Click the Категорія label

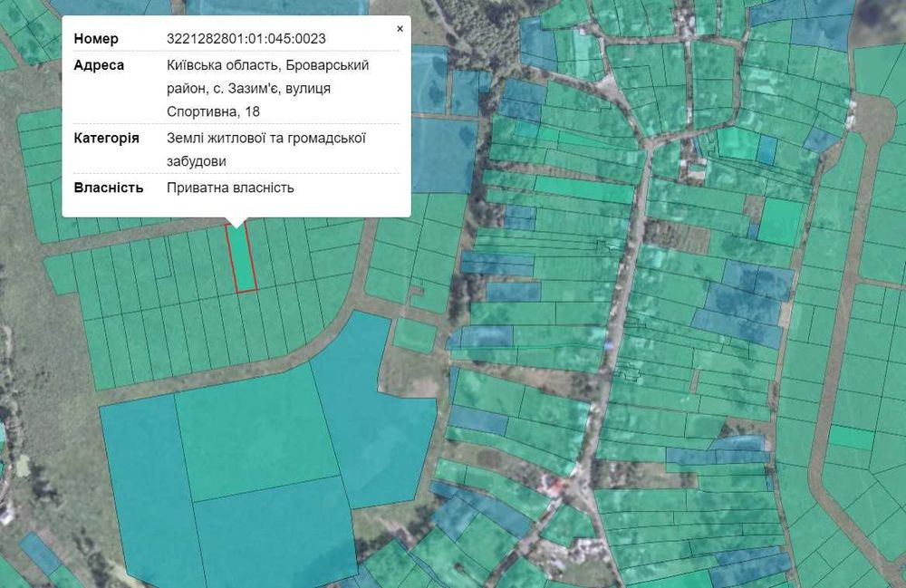click(106, 138)
